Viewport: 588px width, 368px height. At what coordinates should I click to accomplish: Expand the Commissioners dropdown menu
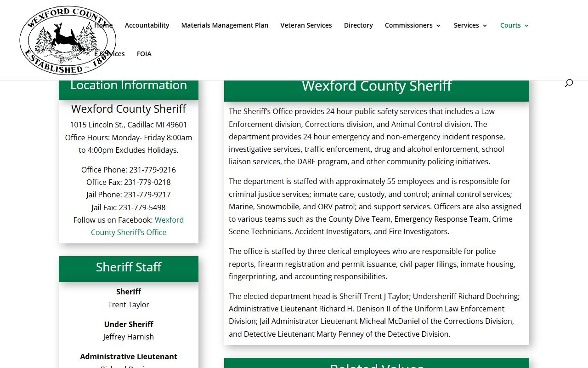click(x=413, y=25)
